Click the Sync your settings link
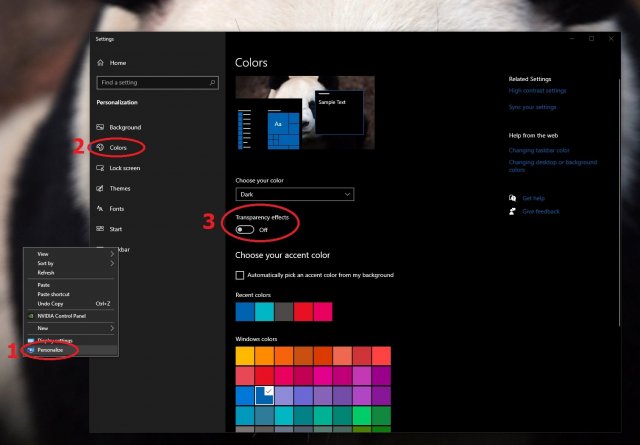Viewport: 640px width, 445px height. (532, 107)
